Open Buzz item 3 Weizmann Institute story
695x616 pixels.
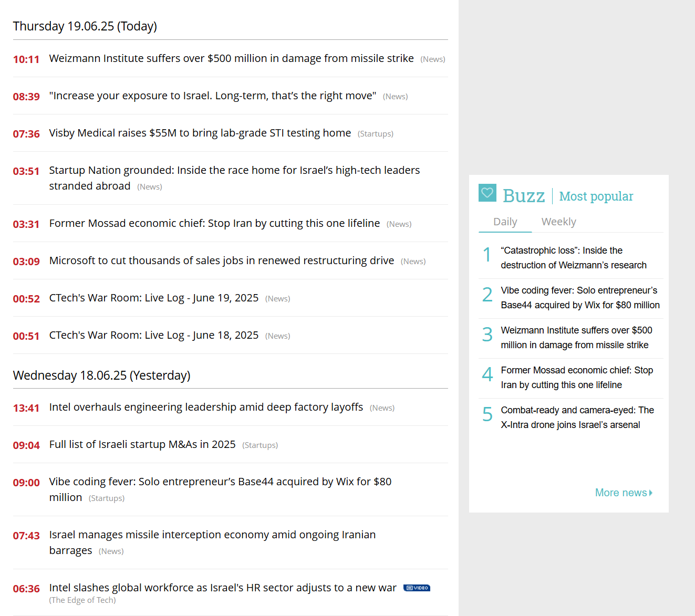[x=576, y=338]
